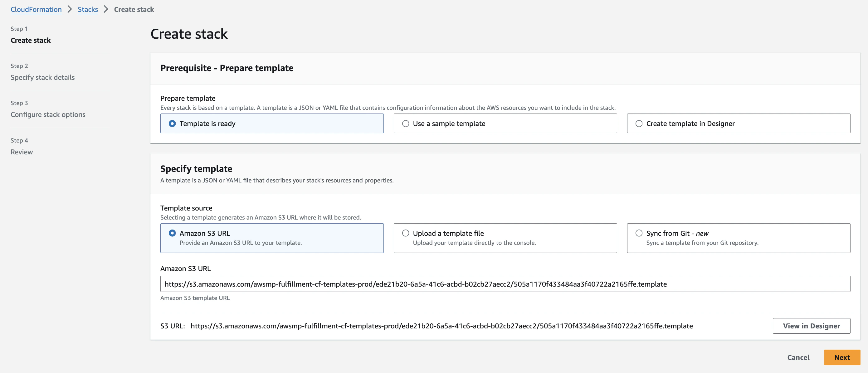Click the Create stack breadcrumb text
This screenshot has height=373, width=868.
[x=134, y=9]
